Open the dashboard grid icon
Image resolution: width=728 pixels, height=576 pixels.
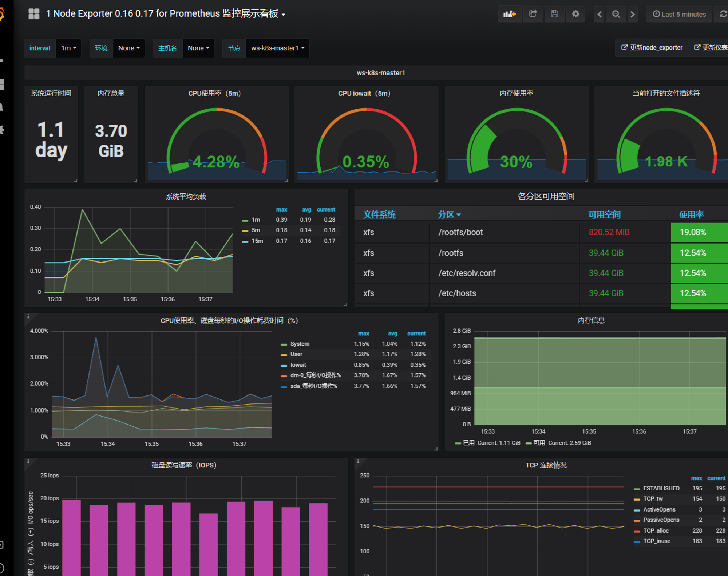coord(34,14)
